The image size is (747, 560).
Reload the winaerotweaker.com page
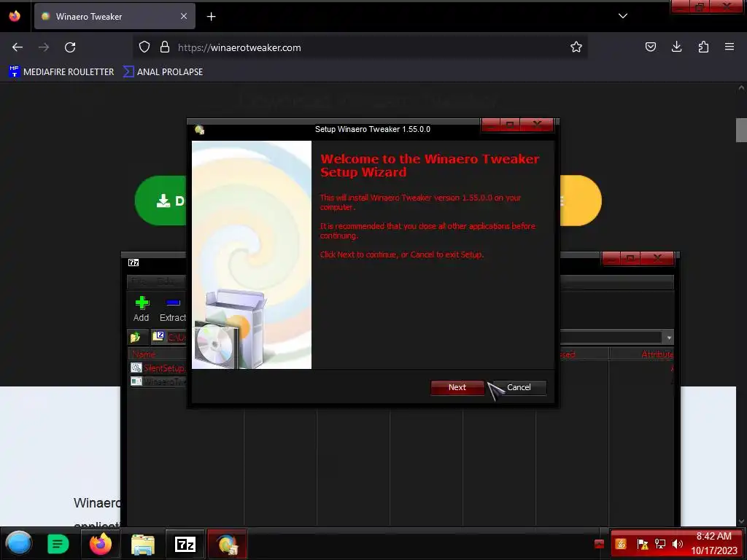(70, 47)
